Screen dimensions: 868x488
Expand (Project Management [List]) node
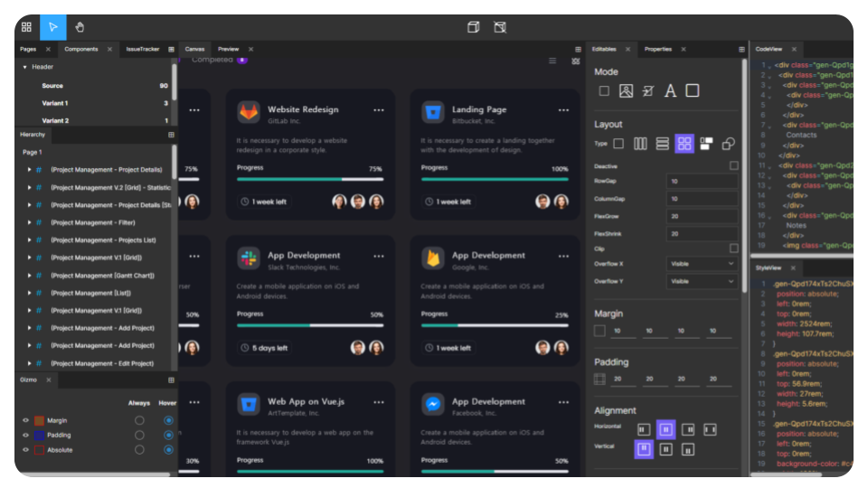click(x=29, y=293)
